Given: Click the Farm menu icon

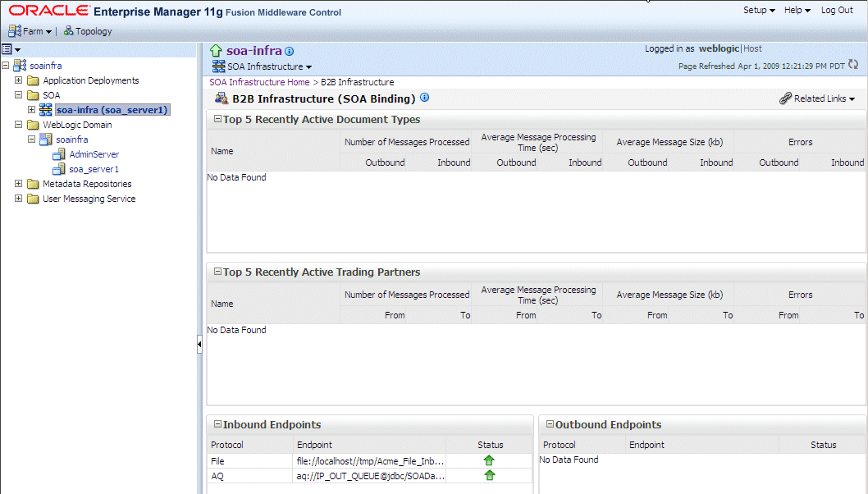Looking at the screenshot, I should (x=15, y=31).
